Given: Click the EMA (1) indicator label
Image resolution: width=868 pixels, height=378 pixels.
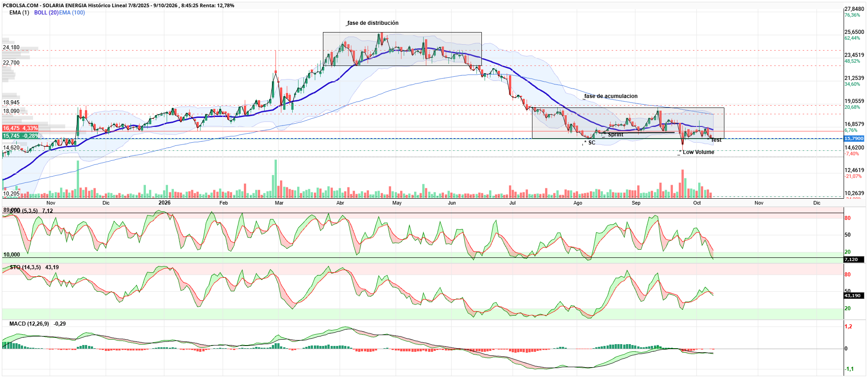Looking at the screenshot, I should click(19, 13).
